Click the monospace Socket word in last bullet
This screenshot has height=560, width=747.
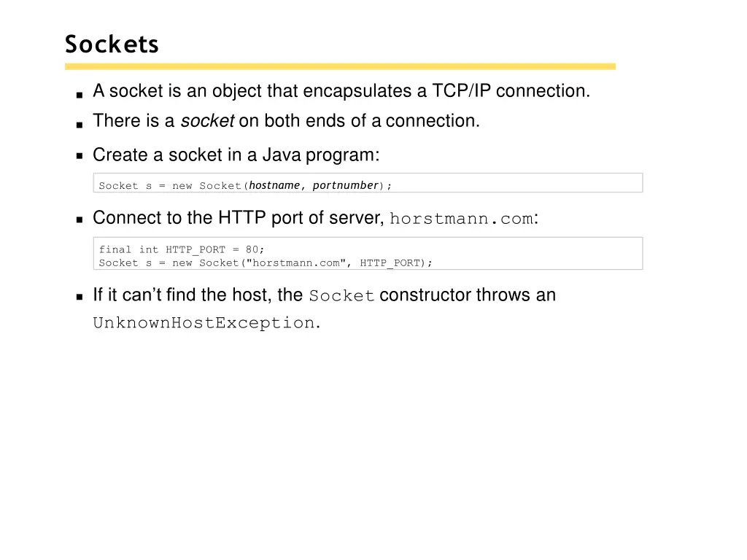[341, 296]
